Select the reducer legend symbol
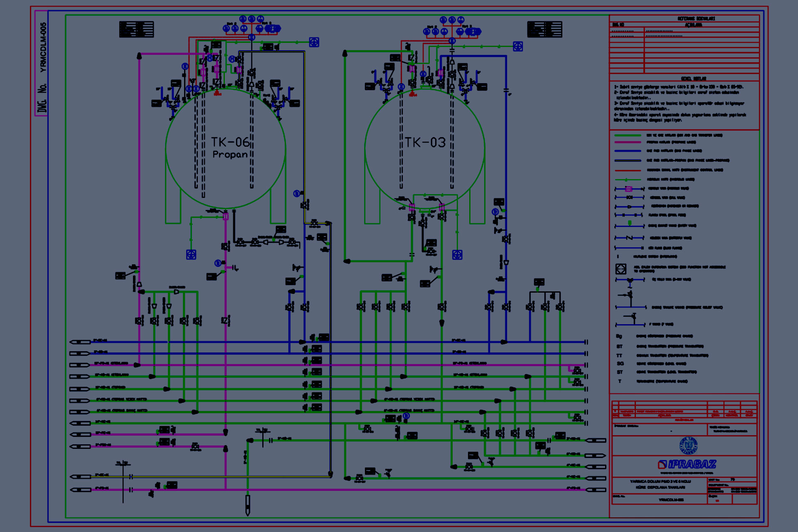The width and height of the screenshot is (798, 532). tap(629, 207)
